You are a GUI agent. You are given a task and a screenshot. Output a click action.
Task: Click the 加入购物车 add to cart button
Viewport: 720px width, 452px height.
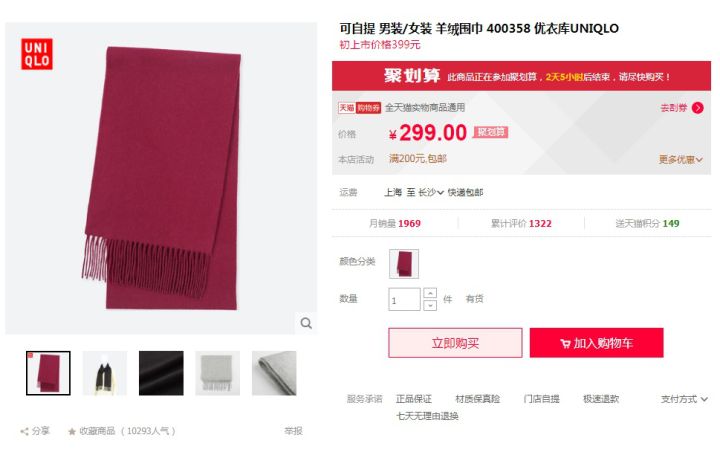[596, 343]
